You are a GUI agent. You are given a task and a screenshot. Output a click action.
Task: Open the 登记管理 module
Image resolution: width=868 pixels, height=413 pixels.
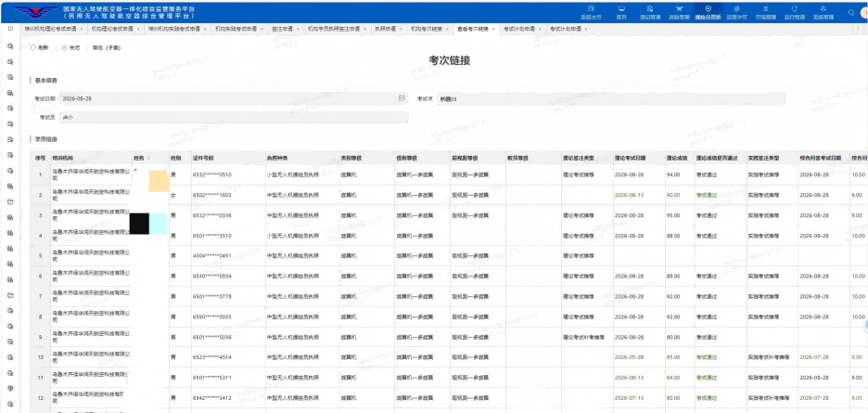pyautogui.click(x=650, y=12)
